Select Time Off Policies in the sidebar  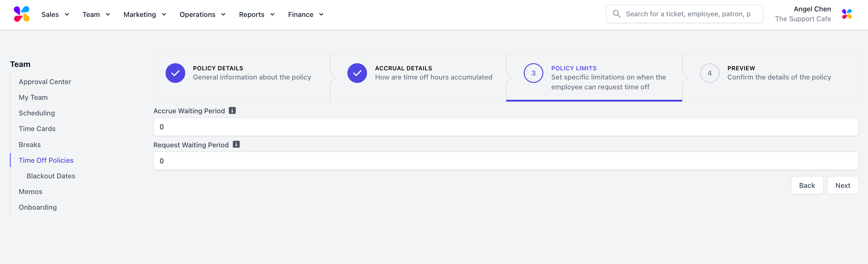coord(46,160)
